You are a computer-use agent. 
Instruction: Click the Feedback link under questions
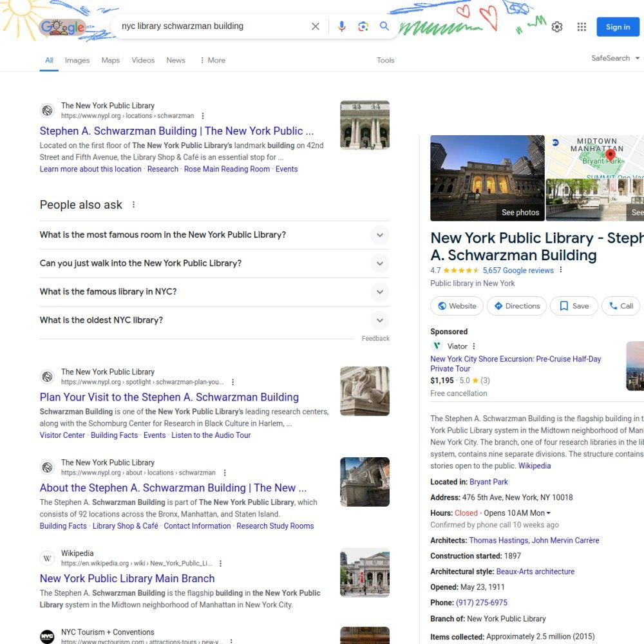click(x=375, y=339)
